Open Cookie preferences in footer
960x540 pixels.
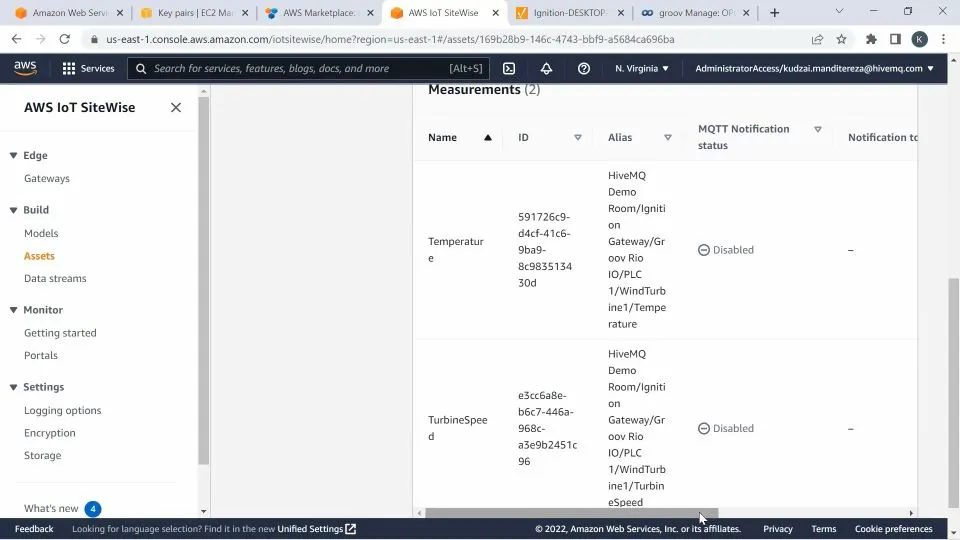click(x=893, y=529)
